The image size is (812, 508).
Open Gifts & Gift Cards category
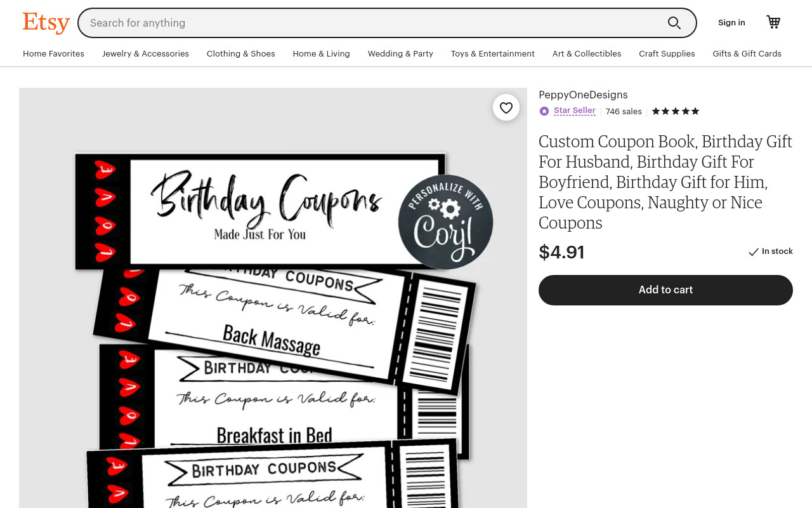(747, 54)
